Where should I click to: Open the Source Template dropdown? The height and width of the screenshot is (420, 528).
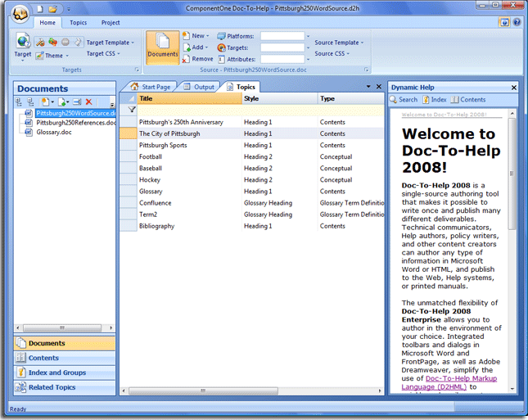click(x=339, y=43)
